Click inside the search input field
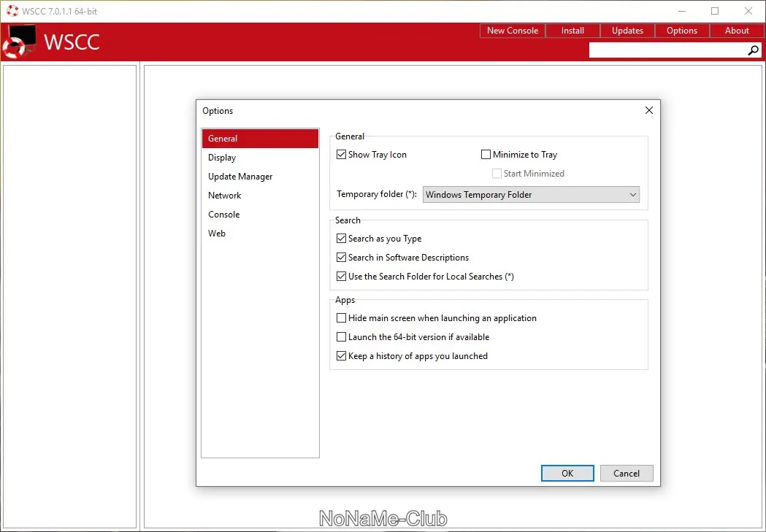Screen dimensions: 766x532 pos(668,50)
